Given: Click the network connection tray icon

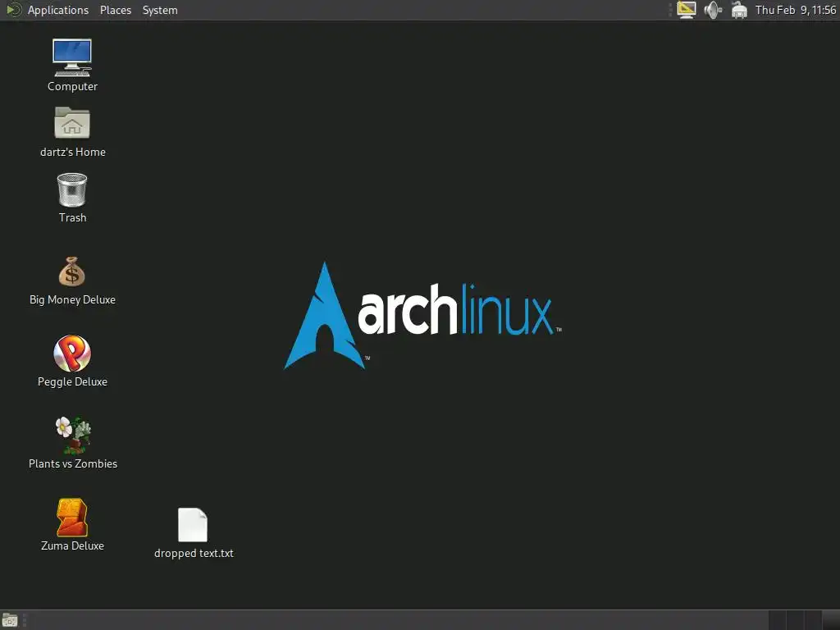Looking at the screenshot, I should [x=739, y=10].
